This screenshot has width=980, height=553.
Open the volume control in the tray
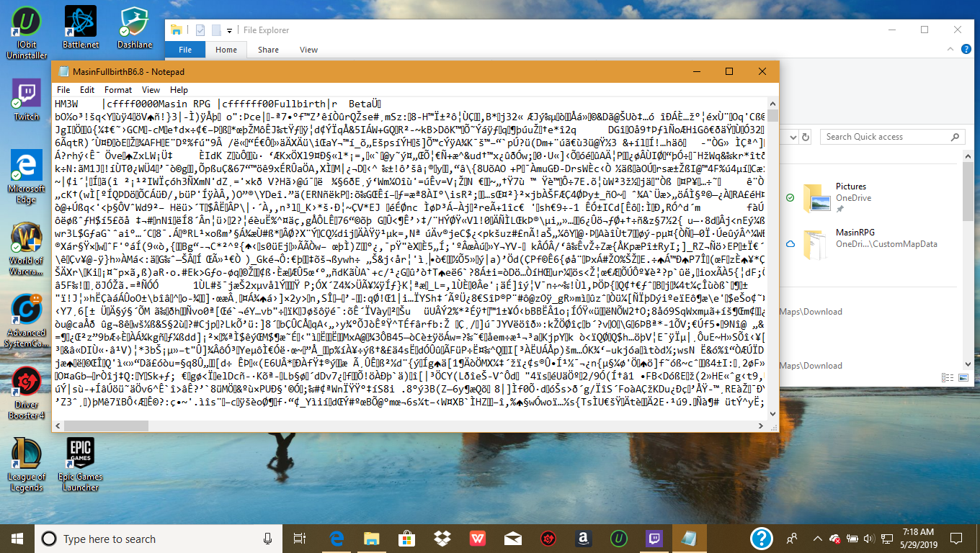(870, 539)
